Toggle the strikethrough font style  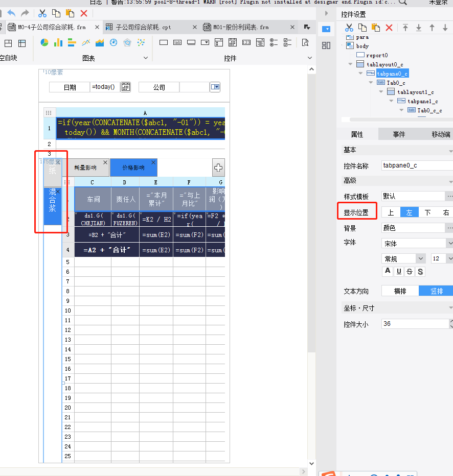(x=410, y=271)
